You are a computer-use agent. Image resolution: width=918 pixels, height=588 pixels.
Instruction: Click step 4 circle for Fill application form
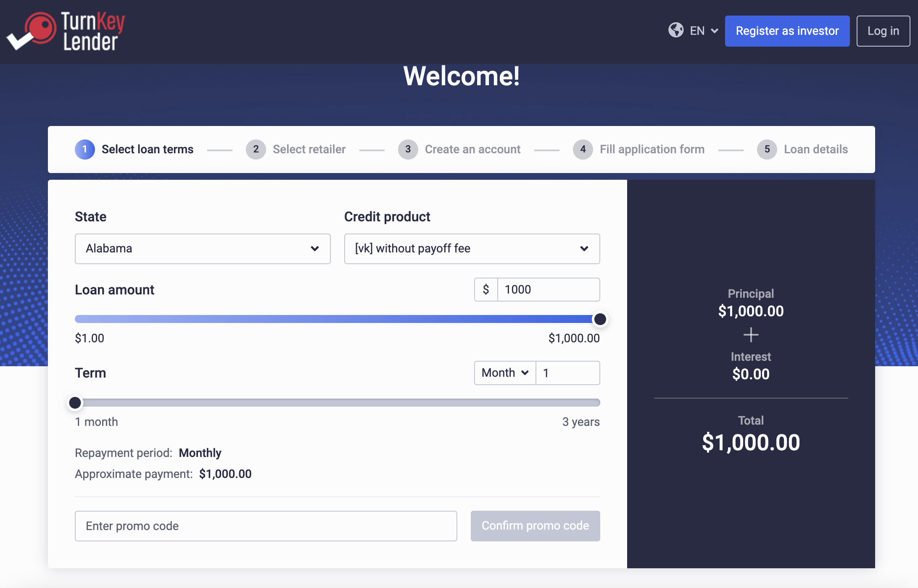[x=583, y=150]
